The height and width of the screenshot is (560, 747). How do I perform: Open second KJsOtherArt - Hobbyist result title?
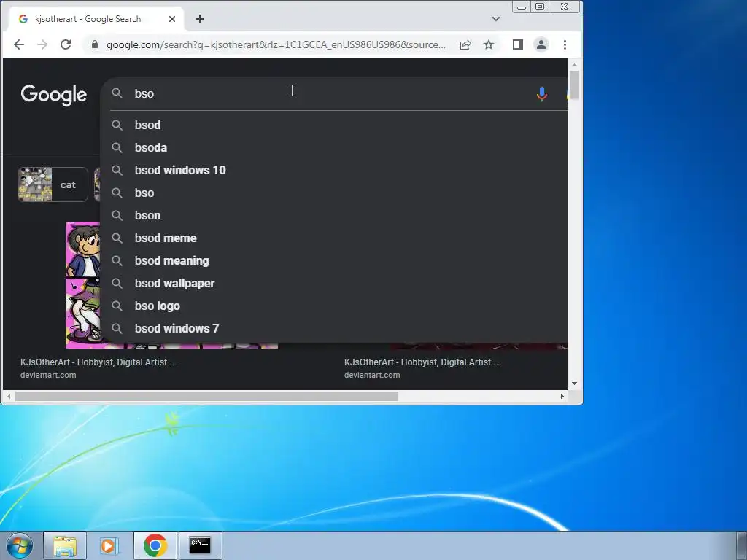tap(422, 362)
